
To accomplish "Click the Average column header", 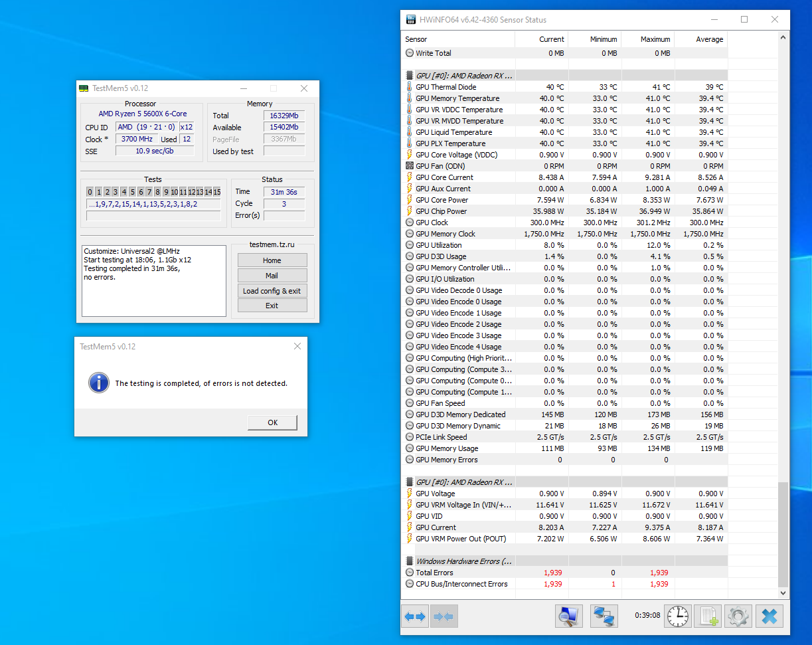I will click(701, 39).
